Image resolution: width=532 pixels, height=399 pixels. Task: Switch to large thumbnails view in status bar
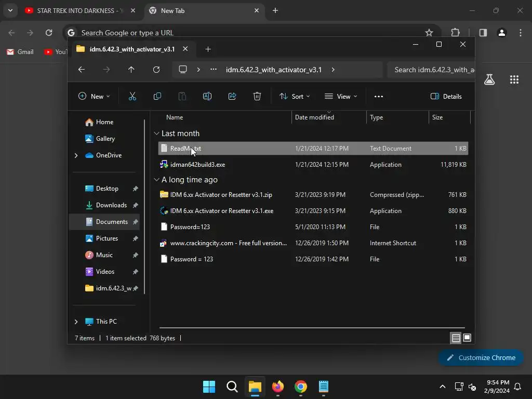(467, 338)
